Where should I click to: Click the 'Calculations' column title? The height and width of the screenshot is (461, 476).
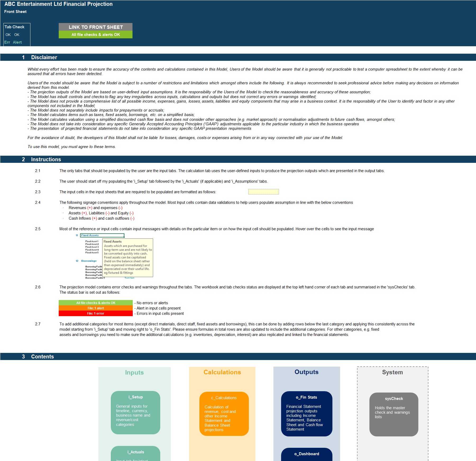pos(222,372)
